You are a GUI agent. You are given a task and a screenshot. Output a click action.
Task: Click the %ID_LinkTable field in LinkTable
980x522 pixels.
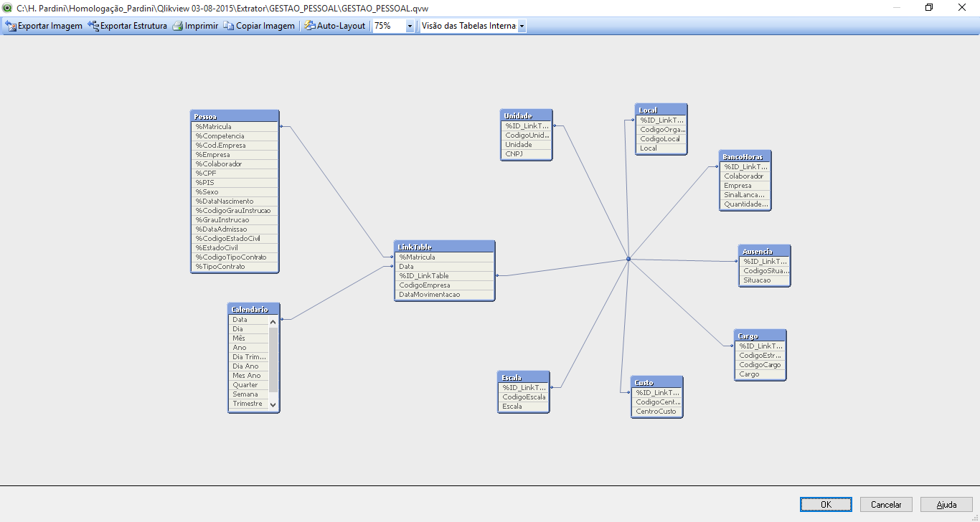click(x=445, y=275)
